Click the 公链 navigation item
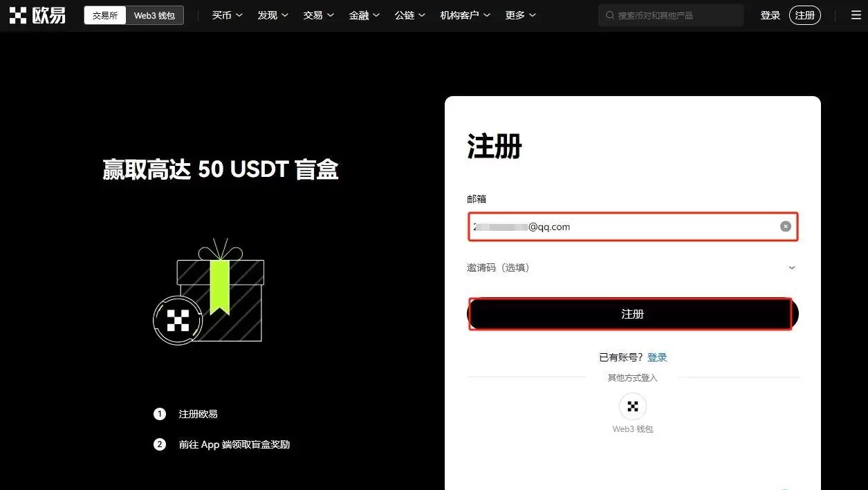Screen dimensions: 868x490 (x=409, y=15)
